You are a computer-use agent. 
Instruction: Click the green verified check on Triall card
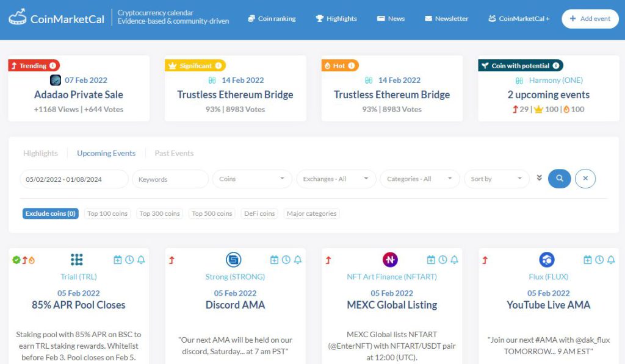click(x=16, y=260)
